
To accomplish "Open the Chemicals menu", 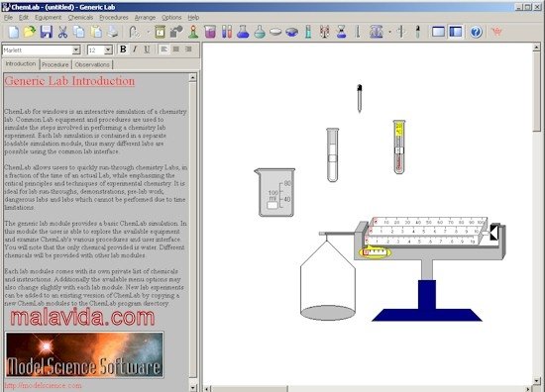I will point(80,18).
